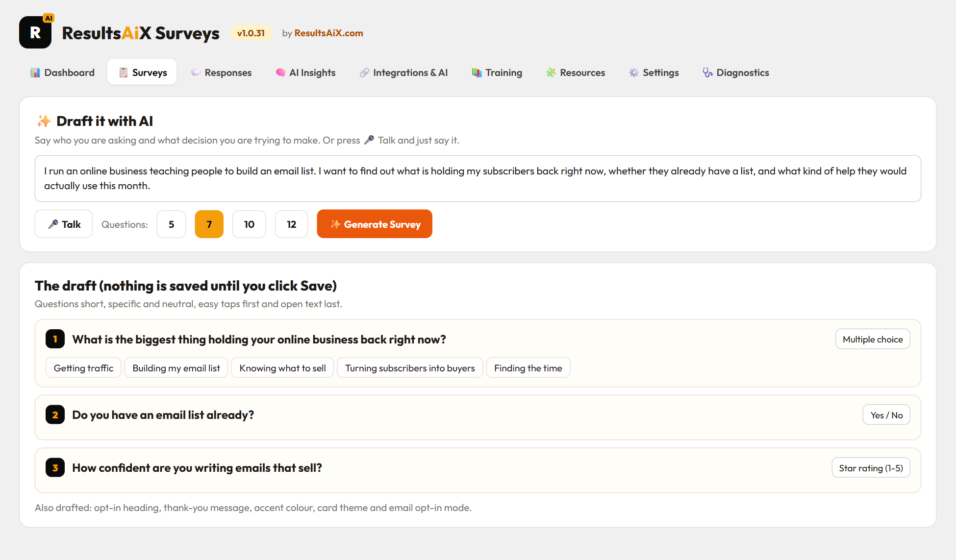956x560 pixels.
Task: Click the microphone icon in the Talk button
Action: (53, 224)
